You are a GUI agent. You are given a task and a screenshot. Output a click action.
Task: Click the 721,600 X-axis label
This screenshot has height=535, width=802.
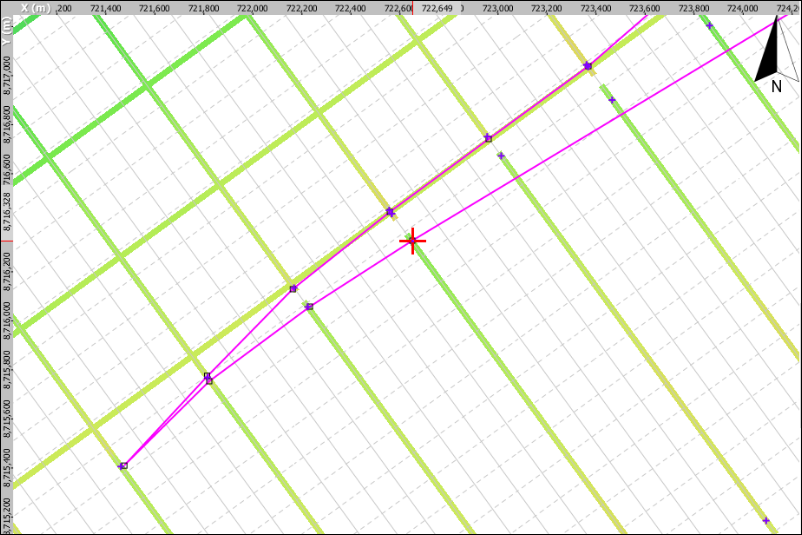154,8
